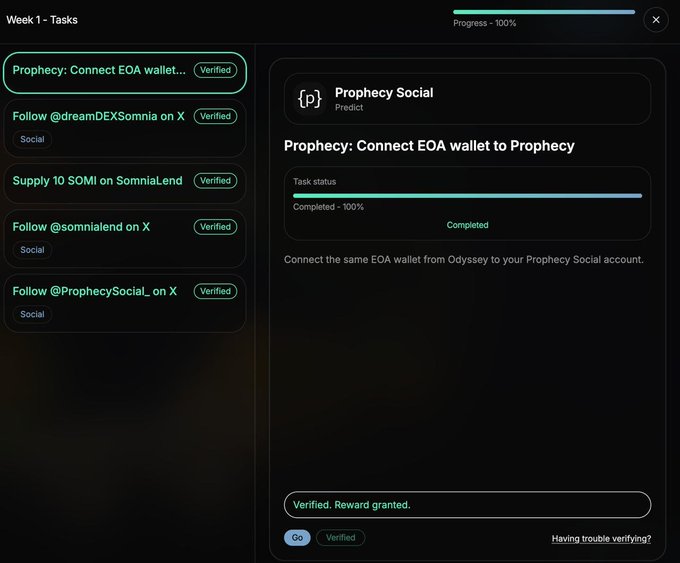Click Verified badge on Prophecy wallet task
Viewport: 680px width, 563px height.
tap(215, 70)
